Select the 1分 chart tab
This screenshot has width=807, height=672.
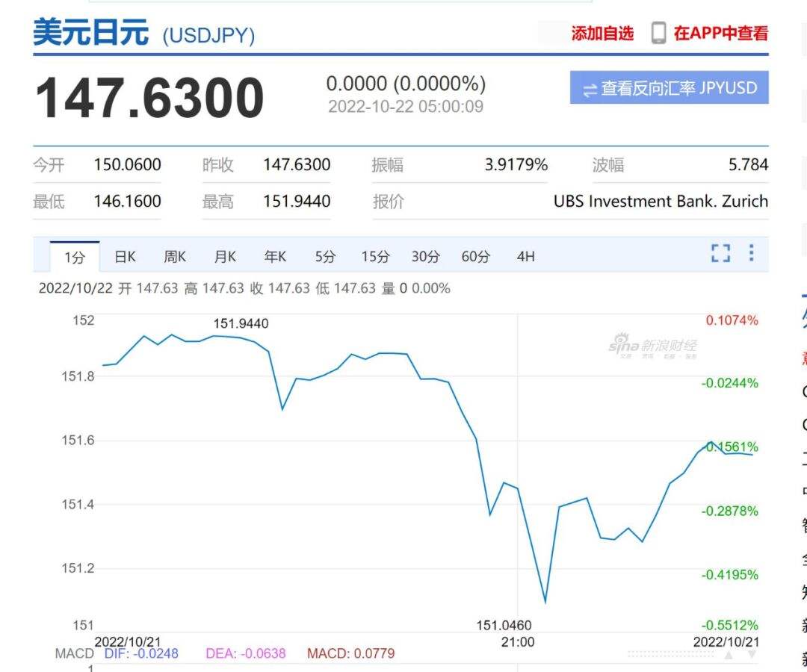pos(75,258)
